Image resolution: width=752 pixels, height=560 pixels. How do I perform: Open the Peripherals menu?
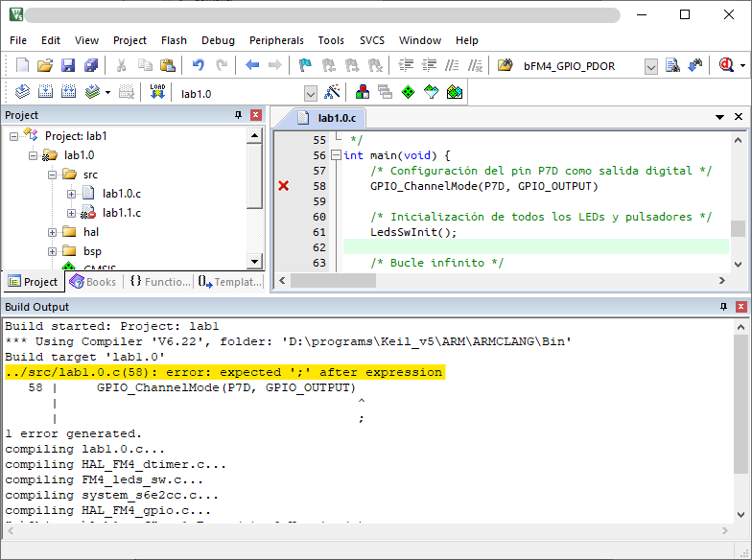click(x=276, y=40)
